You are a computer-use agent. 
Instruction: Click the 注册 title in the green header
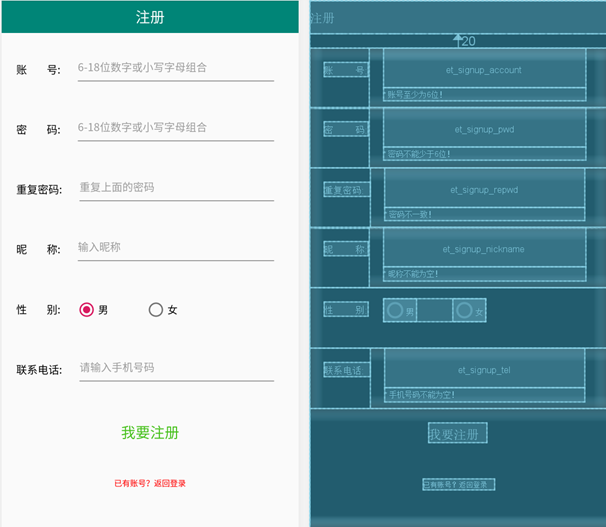[x=150, y=17]
